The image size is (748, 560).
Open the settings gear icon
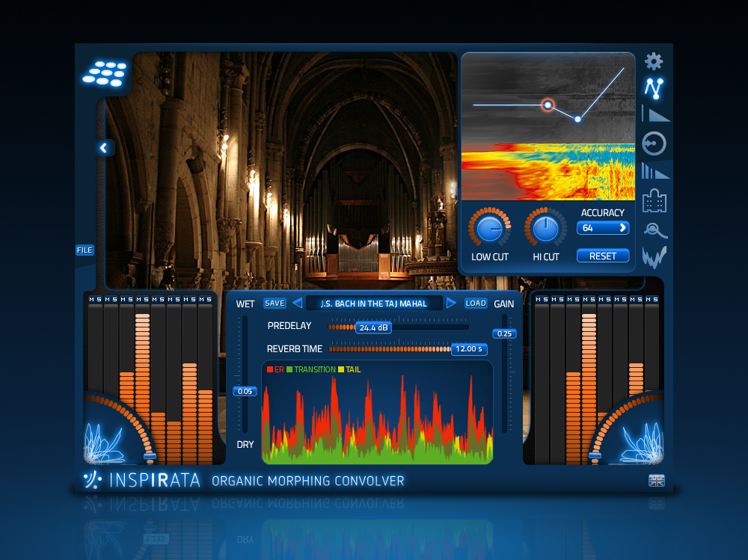654,61
